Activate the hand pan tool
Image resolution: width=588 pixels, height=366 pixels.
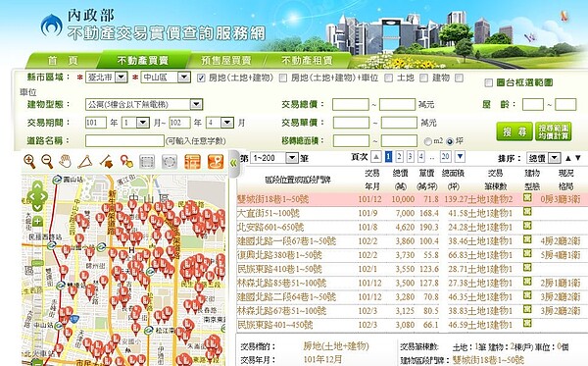click(66, 162)
